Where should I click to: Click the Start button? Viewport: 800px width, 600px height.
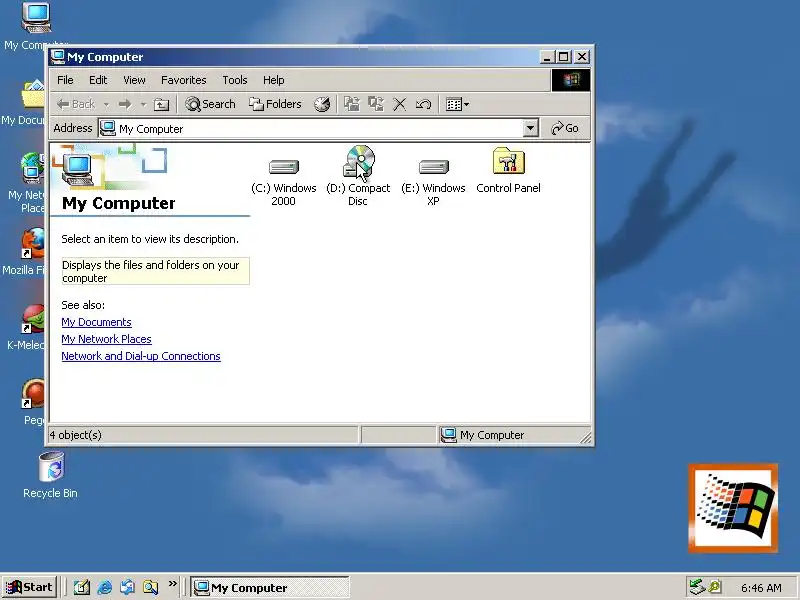point(29,587)
